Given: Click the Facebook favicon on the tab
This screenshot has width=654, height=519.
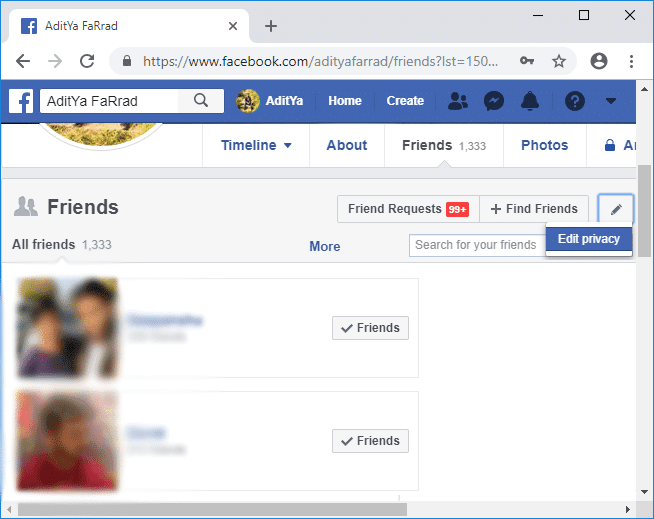Looking at the screenshot, I should pos(29,26).
